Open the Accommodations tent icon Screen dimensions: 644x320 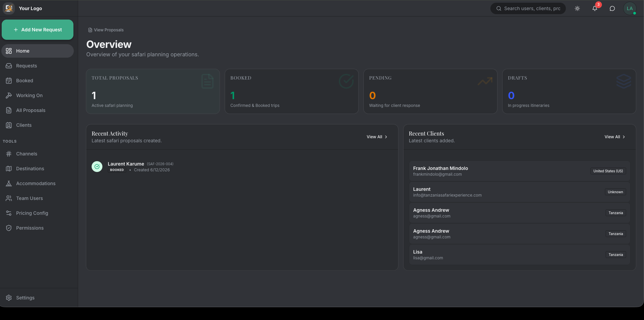[x=9, y=183]
